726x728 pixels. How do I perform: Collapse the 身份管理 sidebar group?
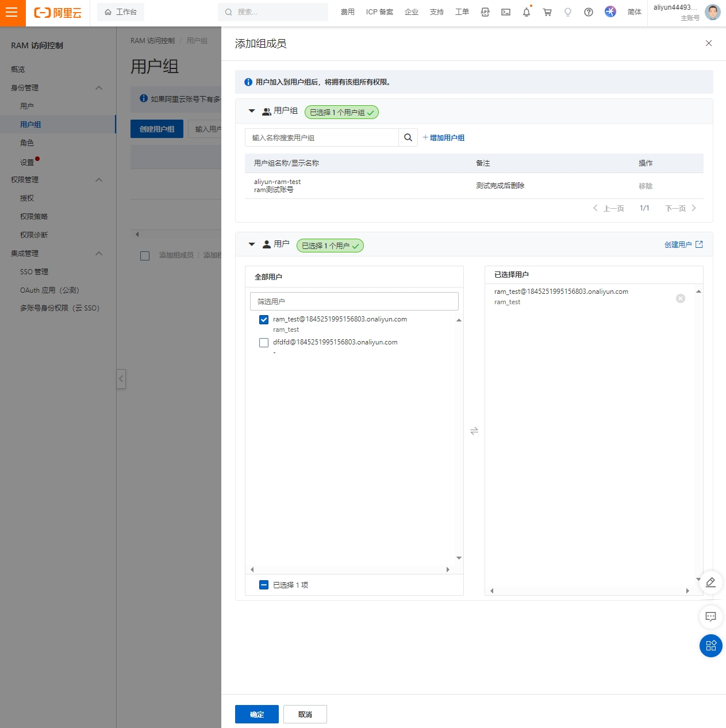(98, 88)
